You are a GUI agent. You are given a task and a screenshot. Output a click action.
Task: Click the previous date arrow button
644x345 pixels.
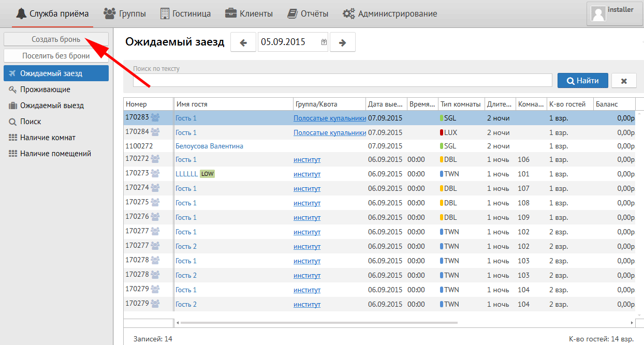pyautogui.click(x=243, y=42)
